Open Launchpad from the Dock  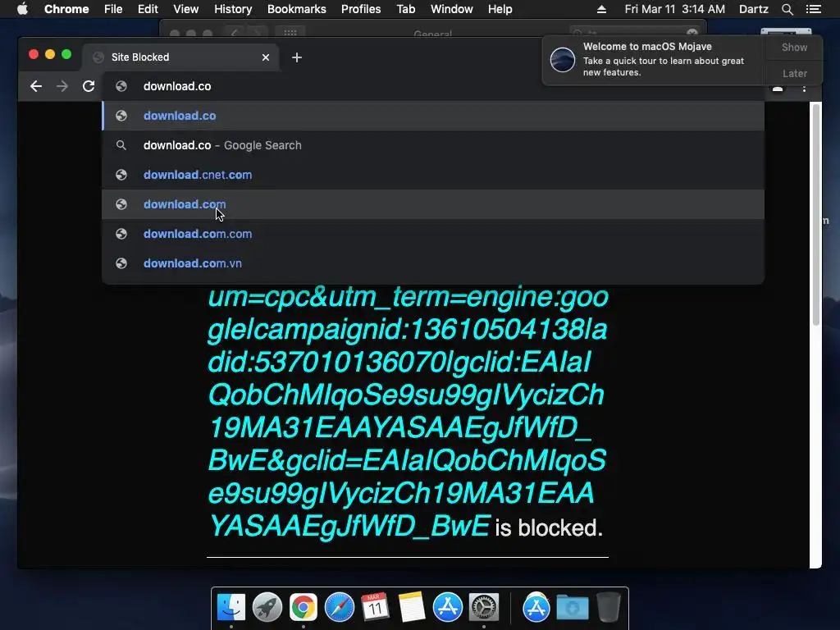point(267,607)
